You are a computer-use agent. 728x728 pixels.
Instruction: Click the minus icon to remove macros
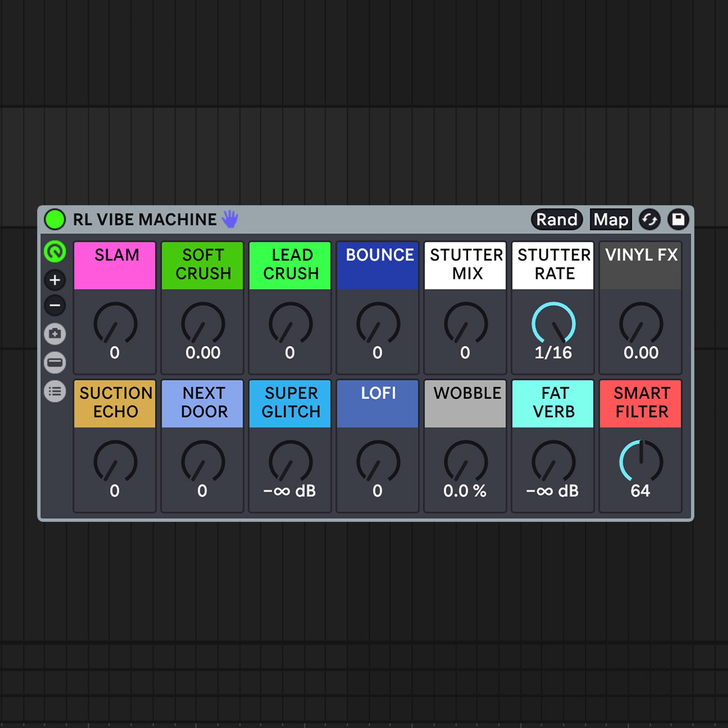(x=55, y=305)
